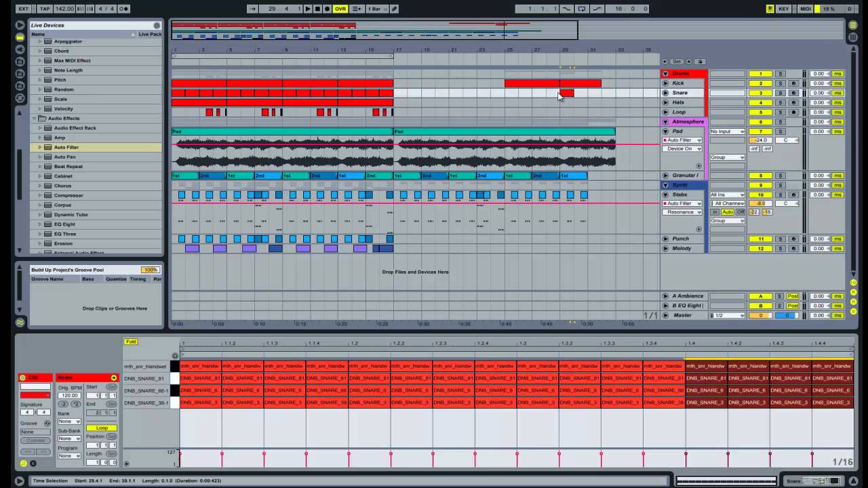Collapse the Drums group track
The height and width of the screenshot is (488, 868).
coord(665,73)
